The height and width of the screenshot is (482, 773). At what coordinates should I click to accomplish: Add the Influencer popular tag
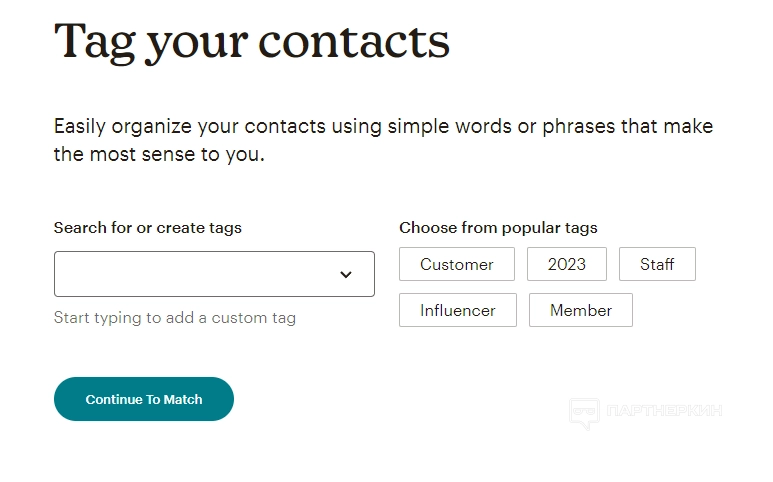pyautogui.click(x=457, y=310)
